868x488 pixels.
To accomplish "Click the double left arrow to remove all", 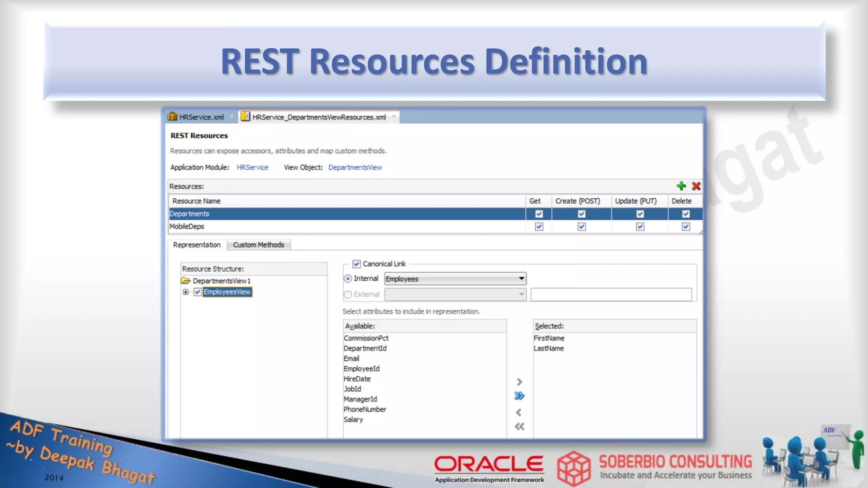I will [519, 427].
